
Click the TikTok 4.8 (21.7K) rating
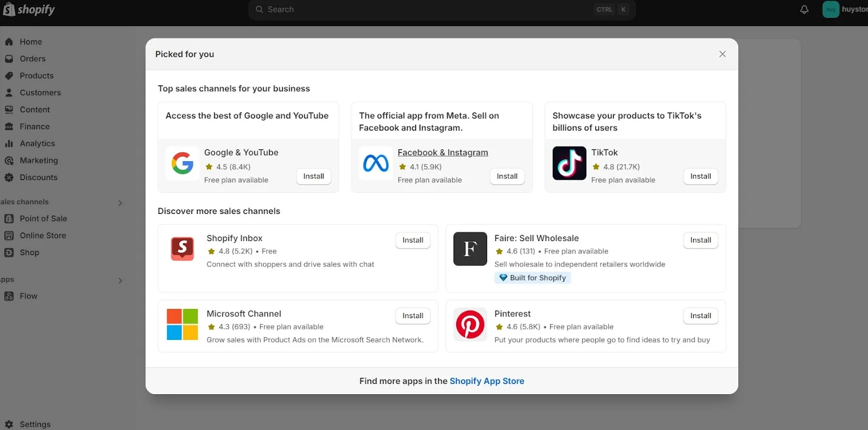(616, 167)
